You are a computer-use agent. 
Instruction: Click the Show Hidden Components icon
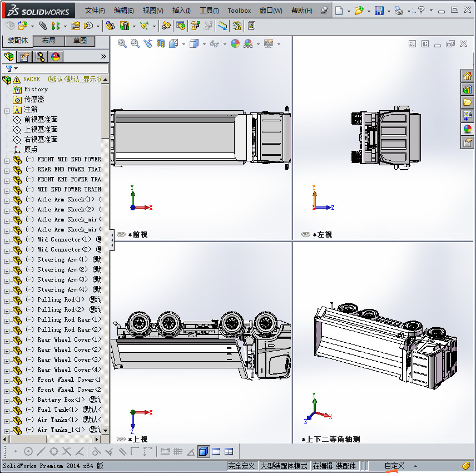tap(110, 26)
